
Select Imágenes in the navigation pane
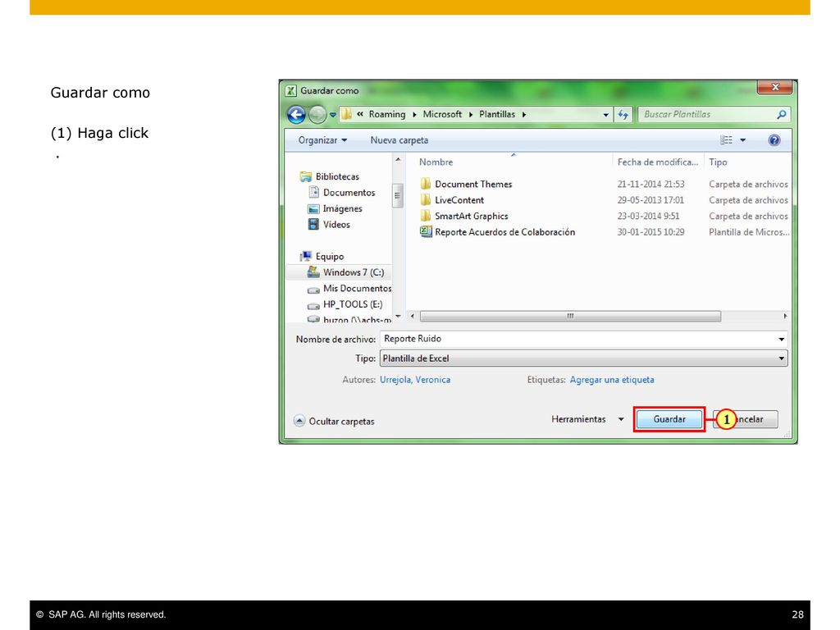coord(342,208)
